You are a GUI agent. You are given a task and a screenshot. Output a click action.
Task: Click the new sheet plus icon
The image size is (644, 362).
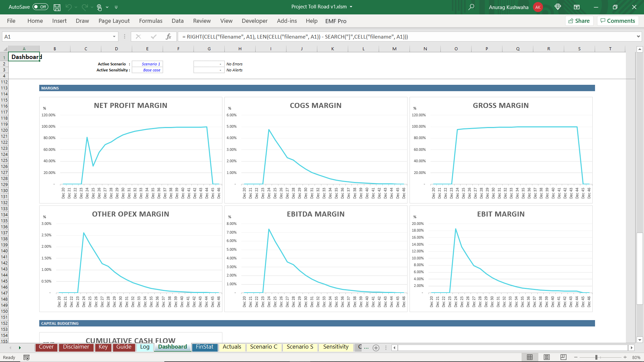pos(376,348)
